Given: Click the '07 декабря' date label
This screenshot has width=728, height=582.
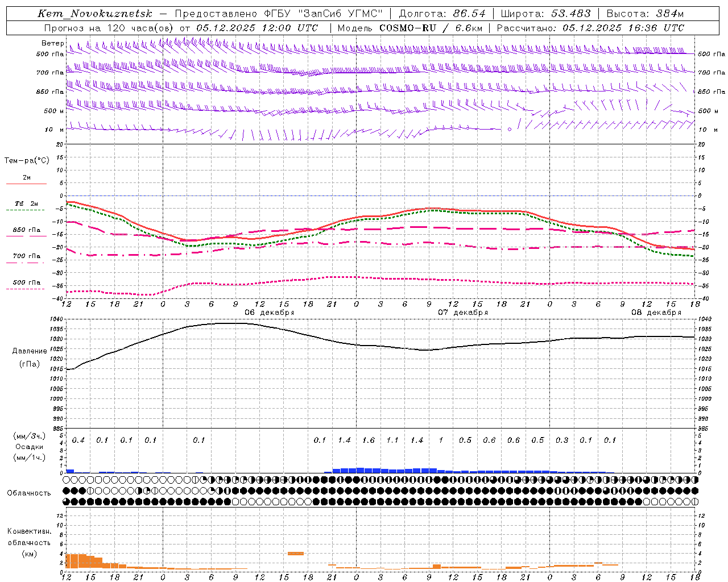Looking at the screenshot, I should pos(463,313).
